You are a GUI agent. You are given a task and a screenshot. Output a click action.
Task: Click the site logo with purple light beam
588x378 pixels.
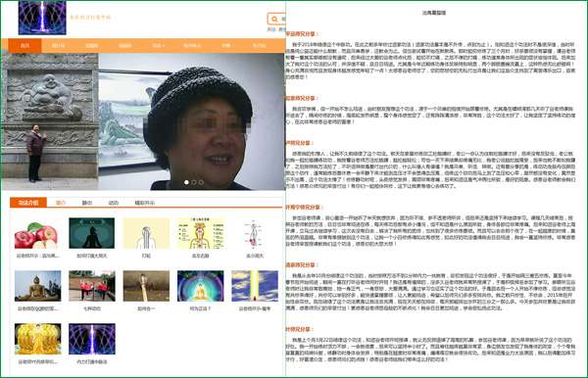pyautogui.click(x=42, y=18)
